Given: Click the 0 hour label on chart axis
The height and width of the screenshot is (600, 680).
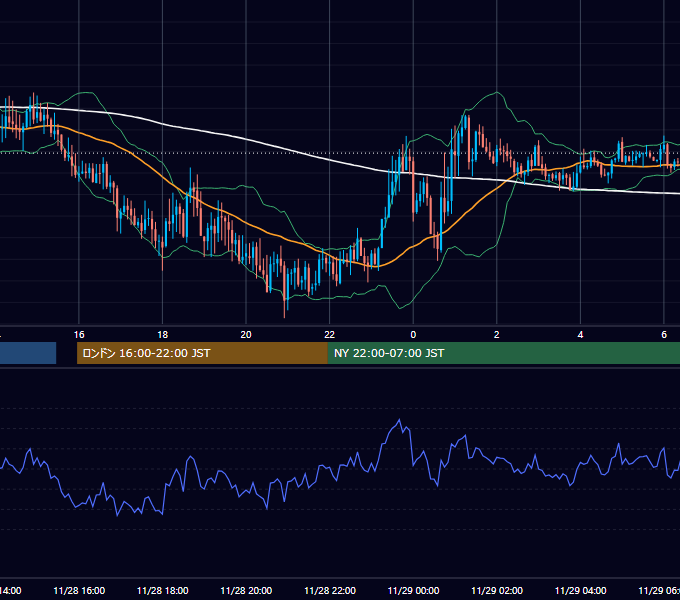Looking at the screenshot, I should pos(413,335).
